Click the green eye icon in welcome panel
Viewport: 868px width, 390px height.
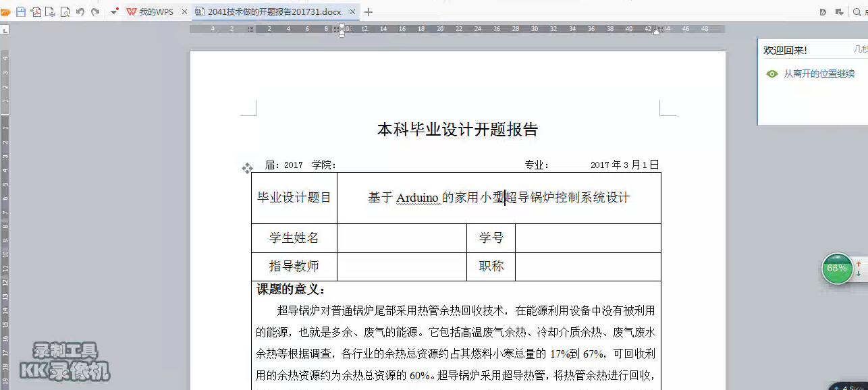click(x=772, y=74)
